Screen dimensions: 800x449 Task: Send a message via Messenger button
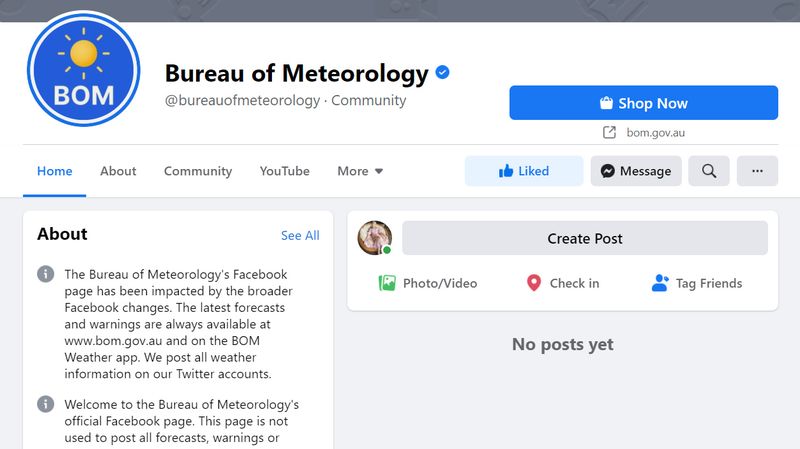tap(636, 171)
